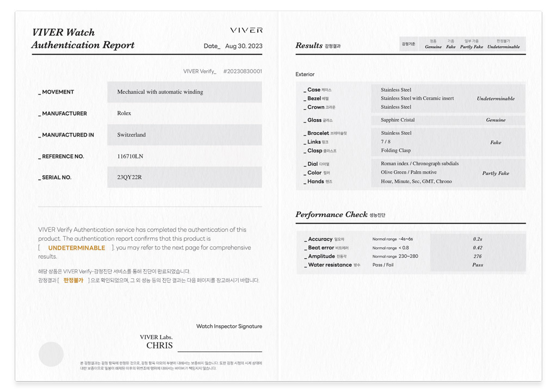Click the 'Genuine' legend entry
Screen dimensions: 557x392
(x=434, y=47)
